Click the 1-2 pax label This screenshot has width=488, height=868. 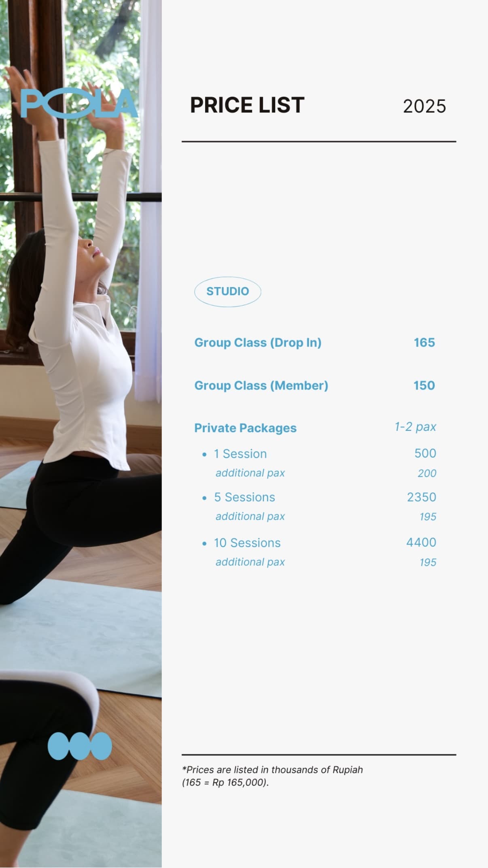(416, 427)
